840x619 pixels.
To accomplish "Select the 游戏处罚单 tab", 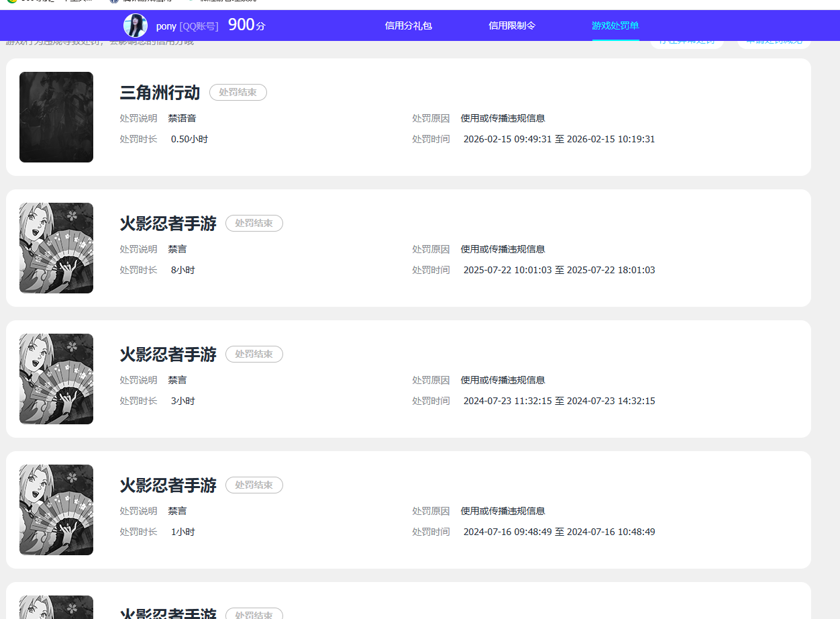I will (x=615, y=26).
